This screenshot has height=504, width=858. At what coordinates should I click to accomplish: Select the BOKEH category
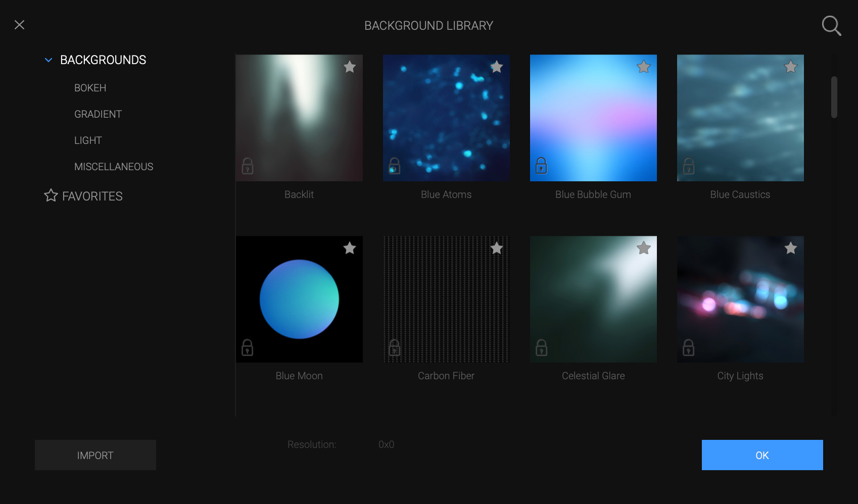point(90,88)
